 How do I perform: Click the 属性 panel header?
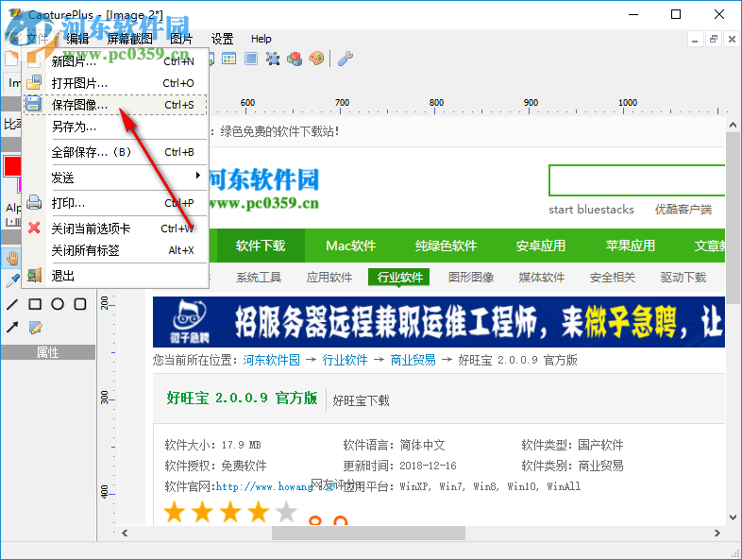48,352
